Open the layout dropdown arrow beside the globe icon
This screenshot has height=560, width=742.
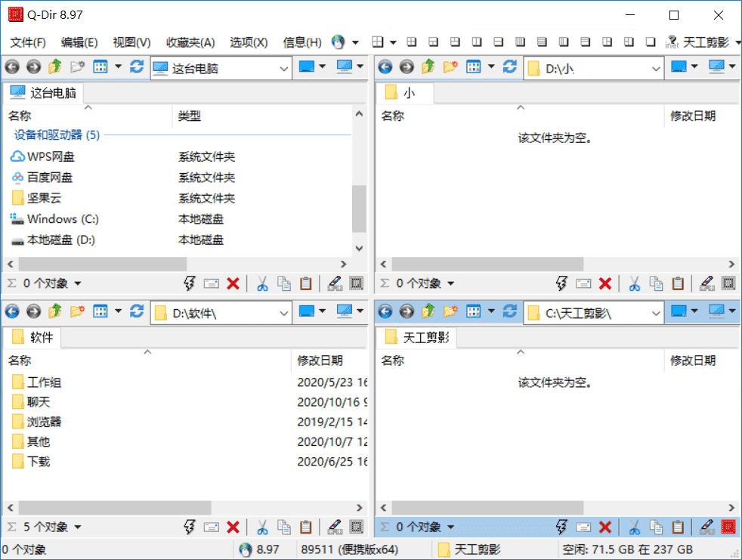(357, 42)
